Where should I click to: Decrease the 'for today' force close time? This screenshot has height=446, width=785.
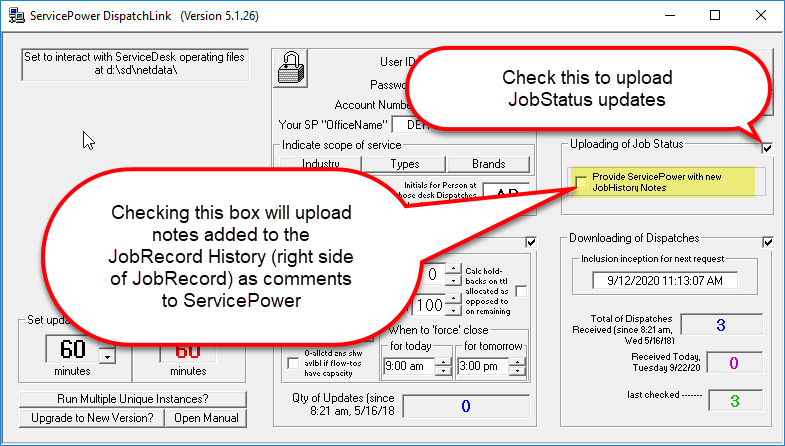click(443, 370)
